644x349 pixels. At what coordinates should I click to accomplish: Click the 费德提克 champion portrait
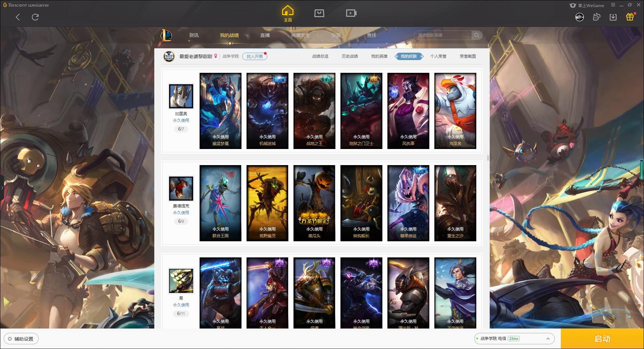pos(181,189)
